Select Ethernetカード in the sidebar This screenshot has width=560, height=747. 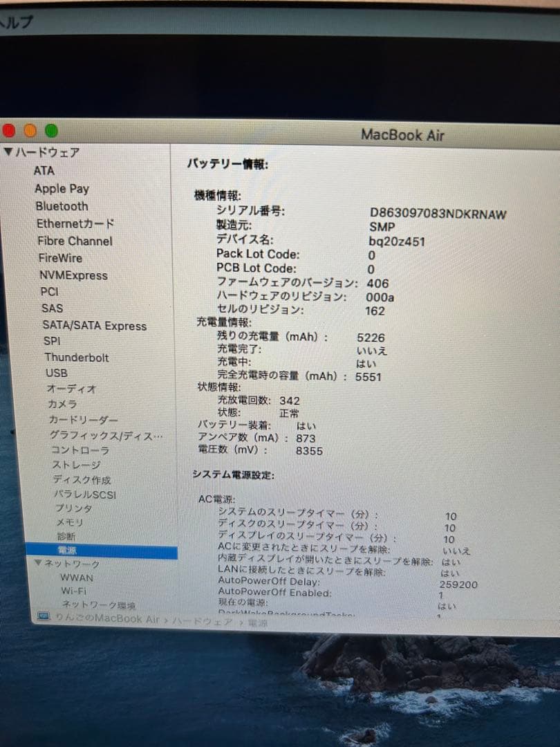75,223
